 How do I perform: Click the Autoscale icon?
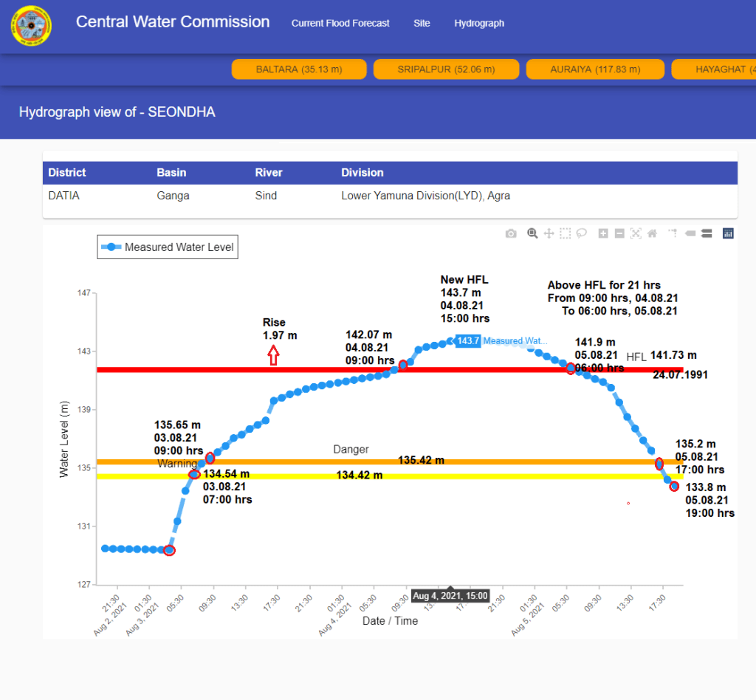[x=636, y=233]
